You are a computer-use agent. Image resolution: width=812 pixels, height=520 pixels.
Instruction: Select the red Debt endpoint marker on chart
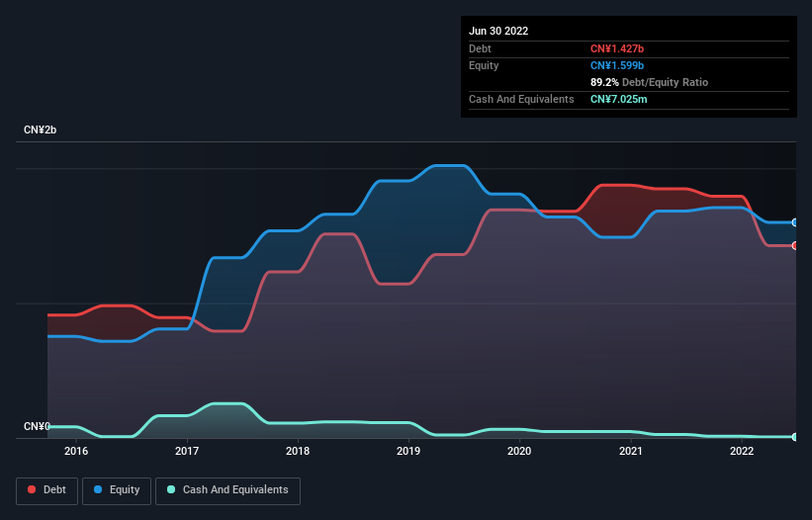pos(795,246)
